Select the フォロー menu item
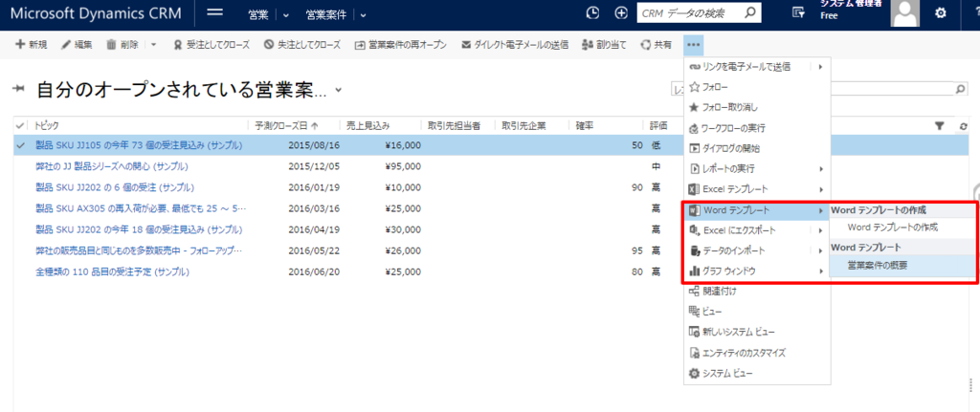 coord(757,87)
